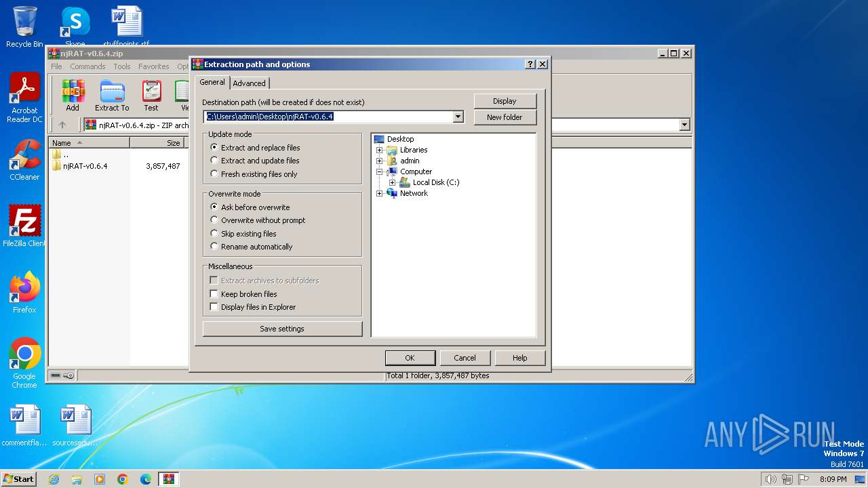This screenshot has width=868, height=488.
Task: Click the clock showing 8:09 PM
Action: tap(833, 479)
